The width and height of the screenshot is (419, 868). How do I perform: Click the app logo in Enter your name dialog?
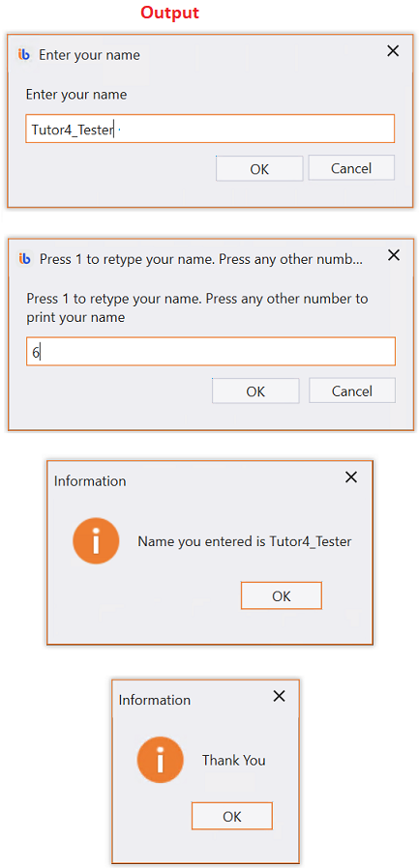coord(24,54)
